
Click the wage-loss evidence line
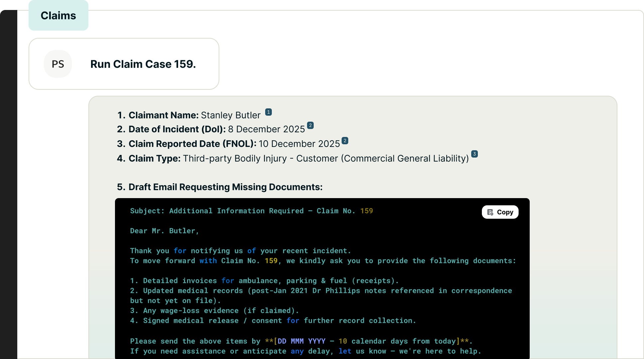[214, 311]
